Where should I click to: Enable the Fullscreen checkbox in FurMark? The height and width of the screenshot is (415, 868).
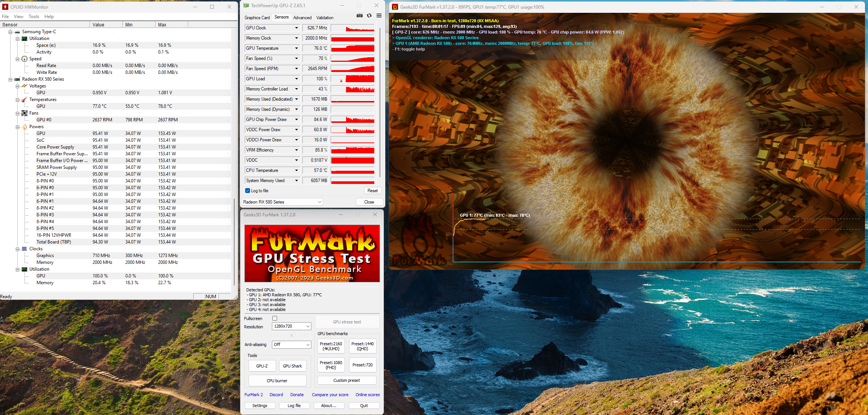[275, 319]
